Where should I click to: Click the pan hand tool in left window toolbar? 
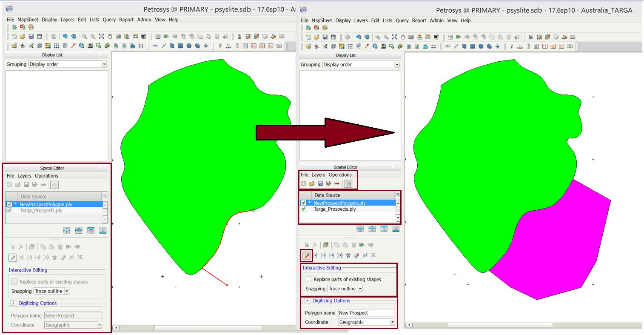[110, 37]
